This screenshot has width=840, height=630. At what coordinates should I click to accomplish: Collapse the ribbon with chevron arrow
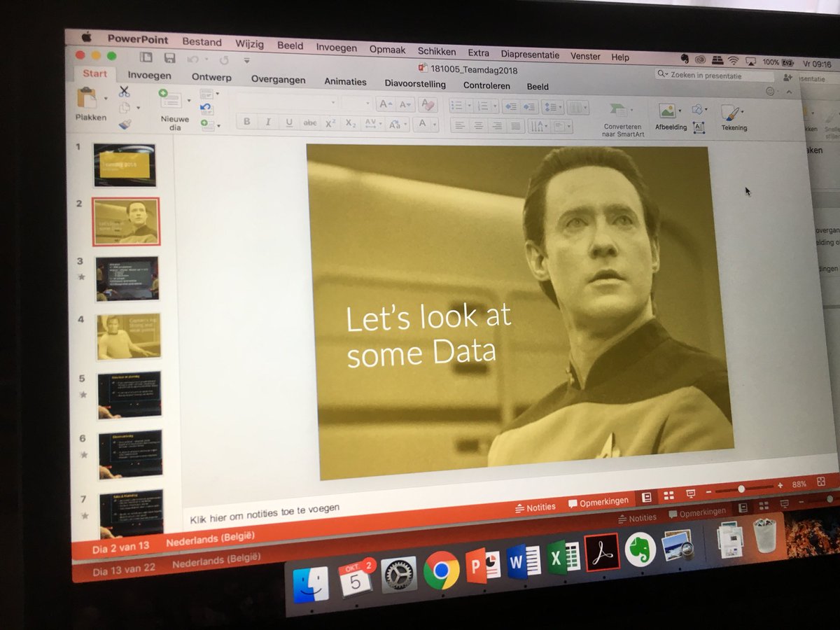(790, 92)
